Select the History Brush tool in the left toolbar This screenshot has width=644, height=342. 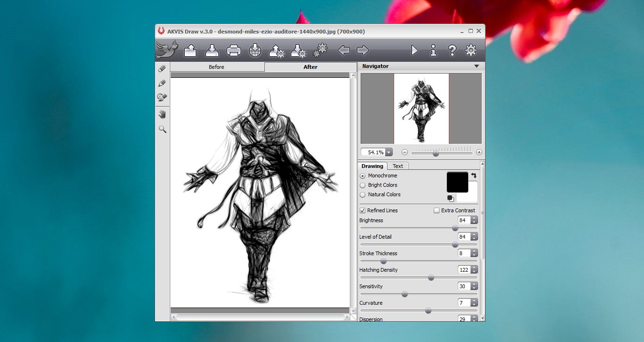click(x=163, y=98)
